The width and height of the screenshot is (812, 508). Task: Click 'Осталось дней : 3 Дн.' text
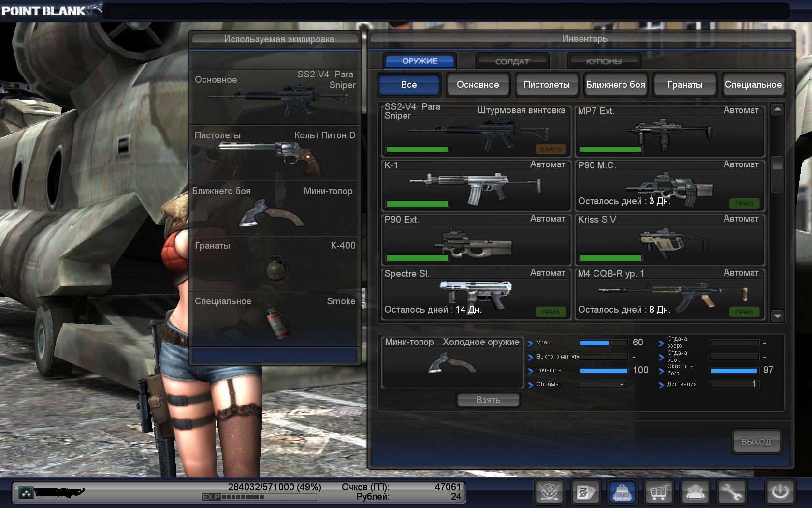click(x=624, y=201)
